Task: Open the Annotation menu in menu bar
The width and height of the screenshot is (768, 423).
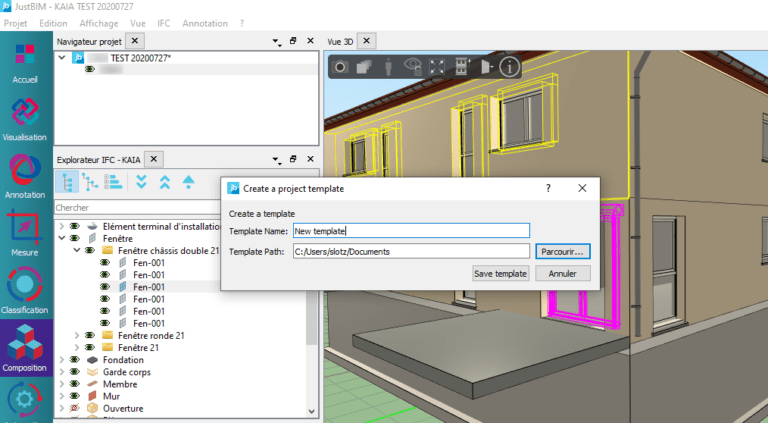Action: point(205,24)
